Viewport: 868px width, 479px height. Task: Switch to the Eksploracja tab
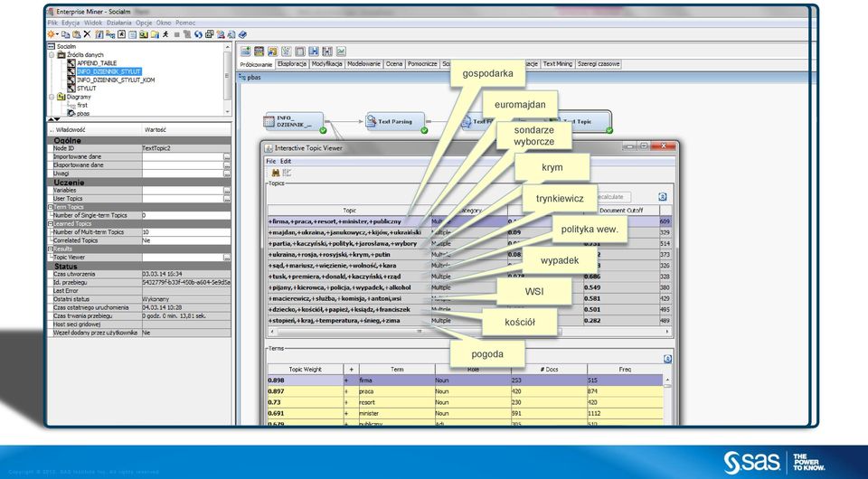292,64
